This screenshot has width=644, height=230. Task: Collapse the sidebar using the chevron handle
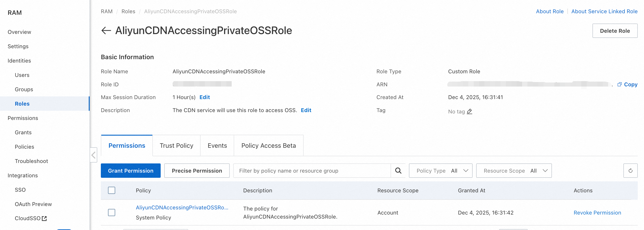(93, 155)
